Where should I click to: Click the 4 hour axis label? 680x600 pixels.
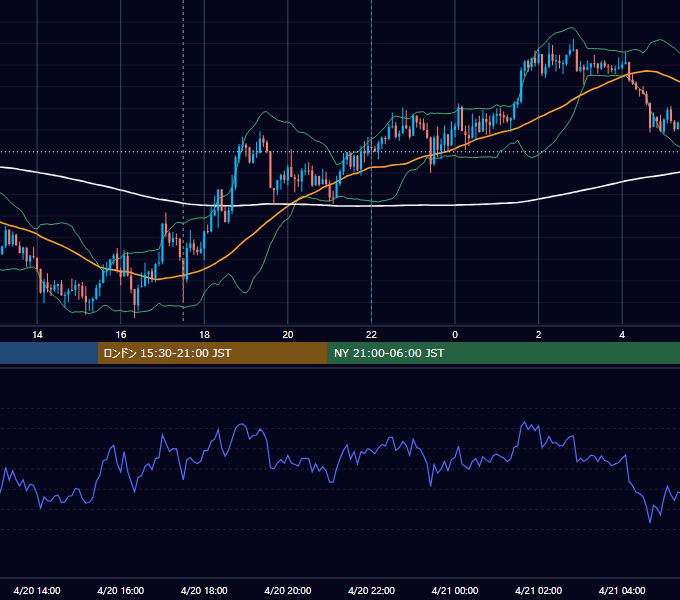(622, 335)
